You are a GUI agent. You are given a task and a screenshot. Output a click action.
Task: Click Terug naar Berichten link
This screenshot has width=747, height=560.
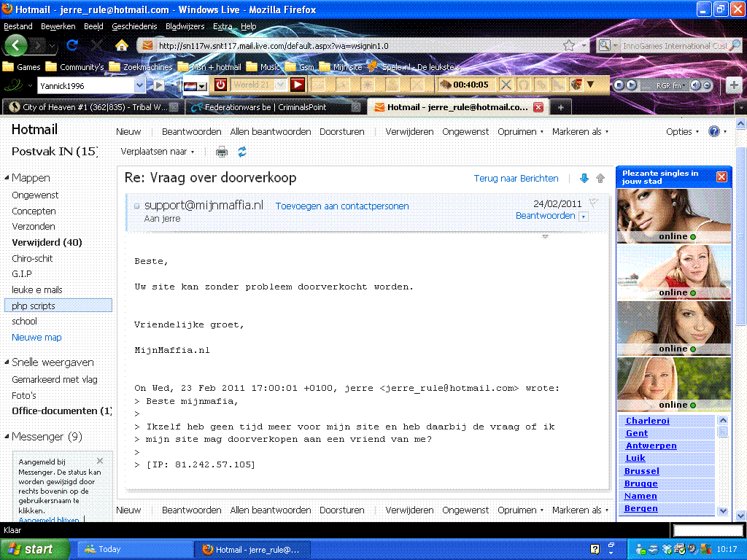pyautogui.click(x=516, y=178)
